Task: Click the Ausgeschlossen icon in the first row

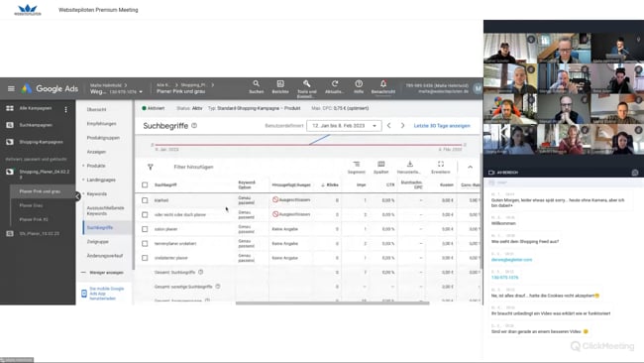Action: click(x=275, y=199)
